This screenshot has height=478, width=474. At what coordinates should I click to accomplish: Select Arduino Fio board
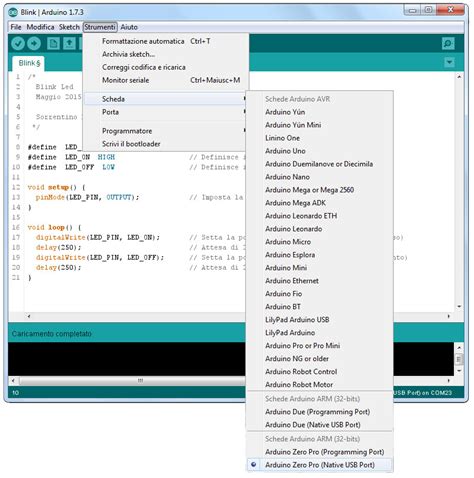[x=320, y=294]
